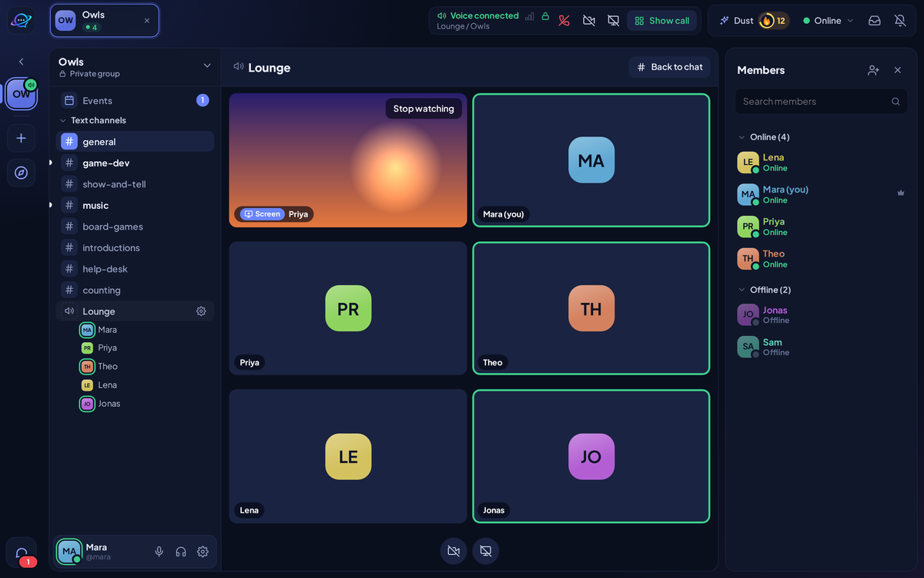Viewport: 924px width, 578px height.
Task: Select Theo's video tile
Action: pyautogui.click(x=591, y=308)
